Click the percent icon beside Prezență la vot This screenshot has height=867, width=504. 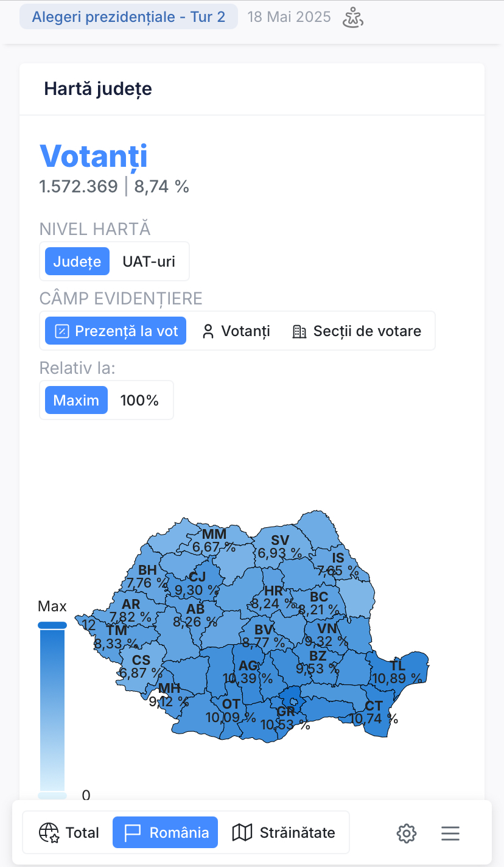click(x=62, y=331)
